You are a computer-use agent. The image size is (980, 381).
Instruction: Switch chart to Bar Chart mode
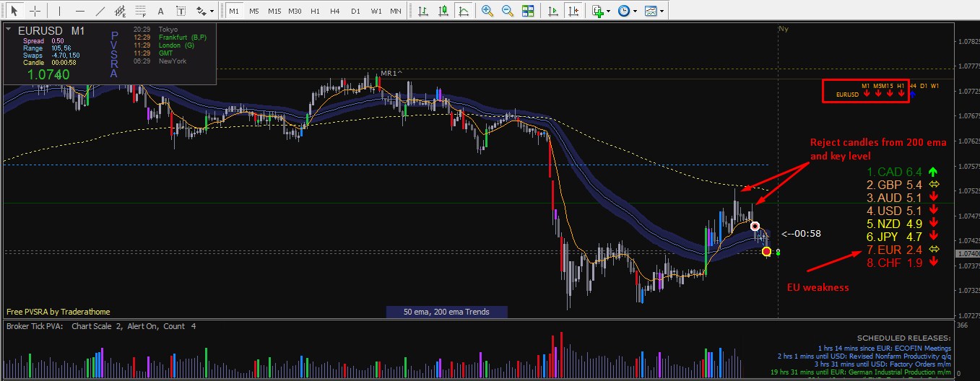click(x=422, y=11)
